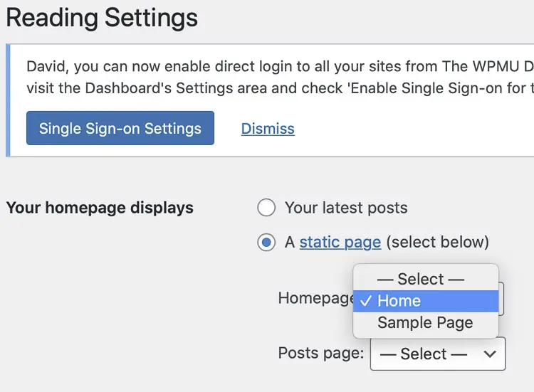Image resolution: width=534 pixels, height=392 pixels.
Task: Click the 'Homepage' field label
Action: coord(315,298)
